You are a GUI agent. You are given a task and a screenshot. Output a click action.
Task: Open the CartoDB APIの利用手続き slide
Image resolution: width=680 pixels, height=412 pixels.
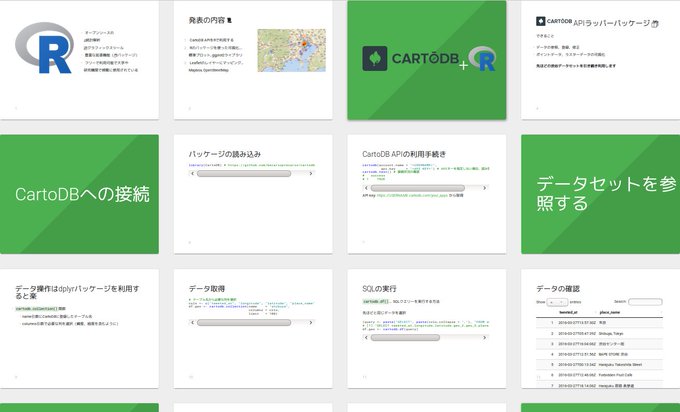(x=427, y=194)
